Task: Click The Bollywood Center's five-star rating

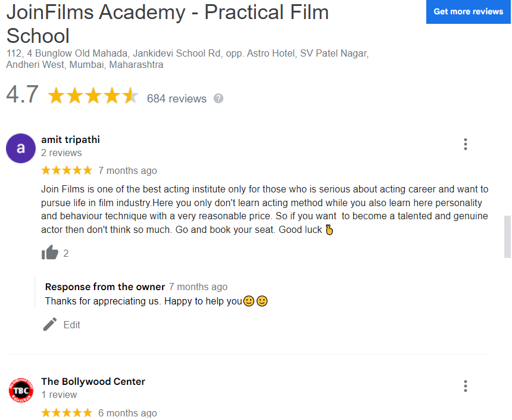Action: click(x=67, y=413)
